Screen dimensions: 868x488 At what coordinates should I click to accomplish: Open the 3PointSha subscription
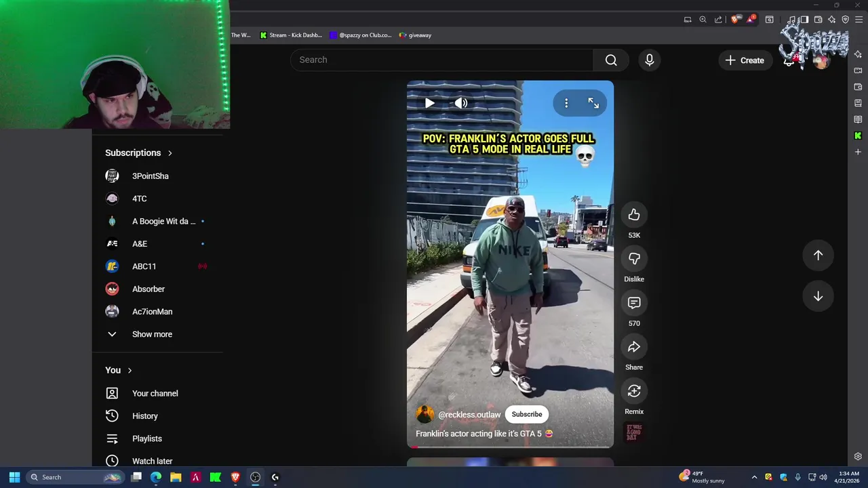(x=150, y=176)
